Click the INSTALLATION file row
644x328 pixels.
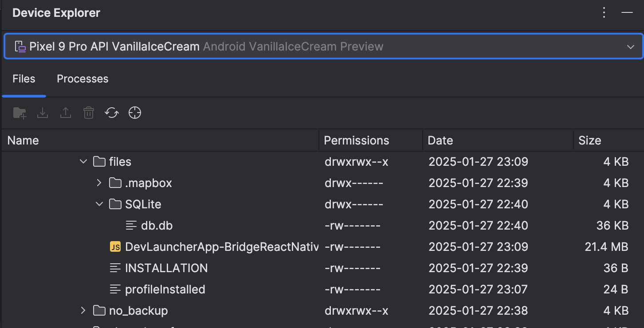click(166, 268)
